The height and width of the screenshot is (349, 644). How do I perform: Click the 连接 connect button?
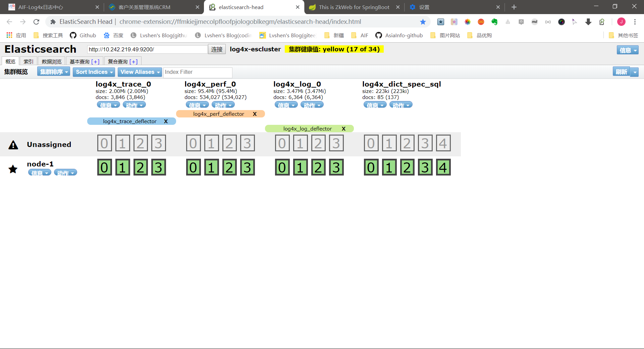[217, 49]
